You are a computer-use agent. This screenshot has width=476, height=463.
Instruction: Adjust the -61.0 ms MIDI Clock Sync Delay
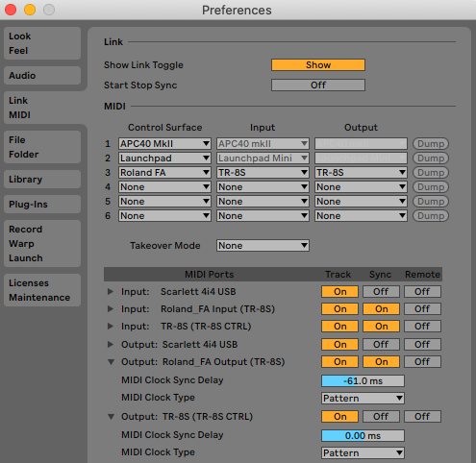point(363,381)
